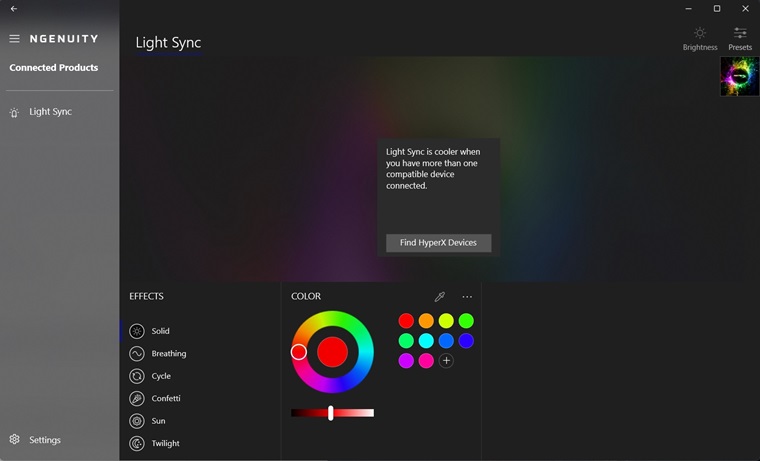The width and height of the screenshot is (760, 461).
Task: Click the NGENUITY logo text
Action: (63, 39)
